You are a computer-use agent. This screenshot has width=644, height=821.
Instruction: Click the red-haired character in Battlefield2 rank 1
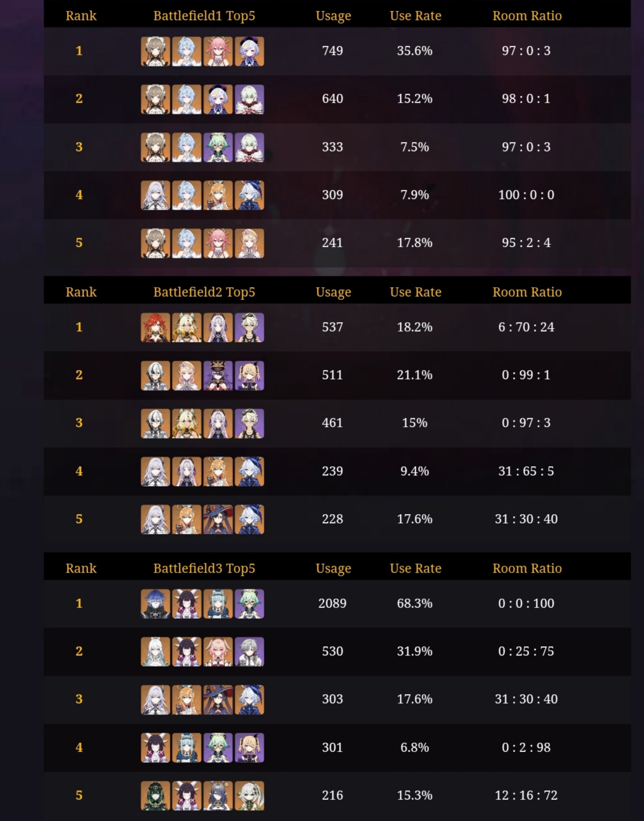(155, 327)
